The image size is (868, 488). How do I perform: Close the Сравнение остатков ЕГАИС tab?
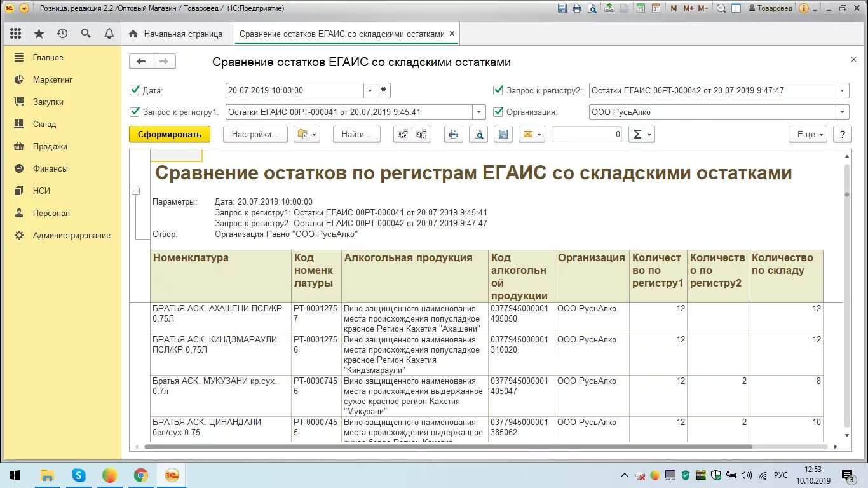452,34
